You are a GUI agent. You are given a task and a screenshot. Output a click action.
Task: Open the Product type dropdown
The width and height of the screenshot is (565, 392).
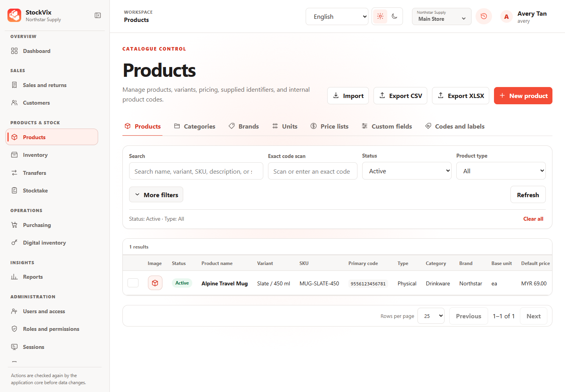coord(501,171)
